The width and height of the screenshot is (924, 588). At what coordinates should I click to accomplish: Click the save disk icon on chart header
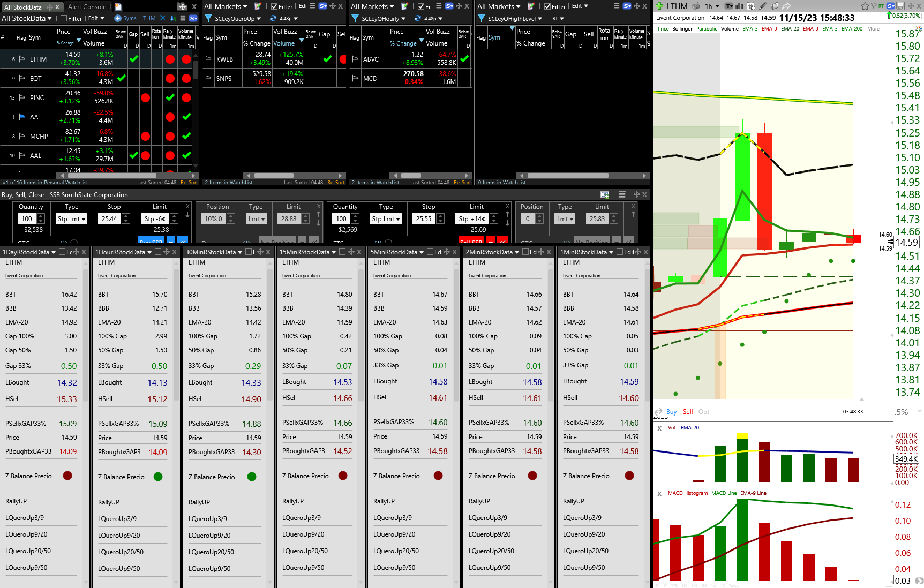900,6
